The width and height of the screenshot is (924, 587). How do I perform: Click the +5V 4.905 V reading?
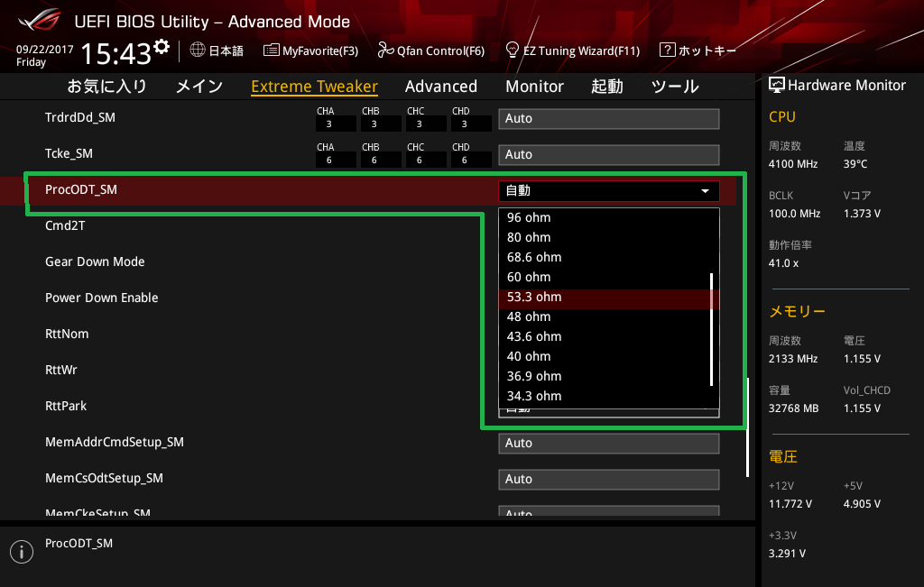click(862, 504)
